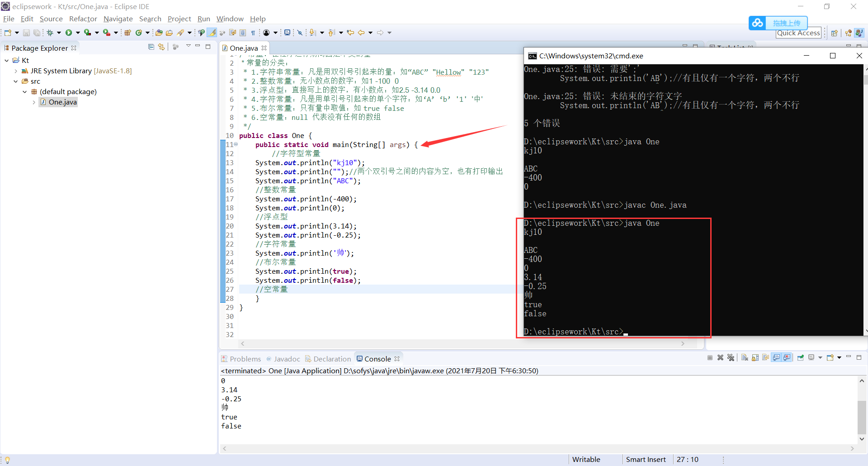Viewport: 868px width, 466px height.
Task: Switch to the Problems tab
Action: tap(241, 359)
